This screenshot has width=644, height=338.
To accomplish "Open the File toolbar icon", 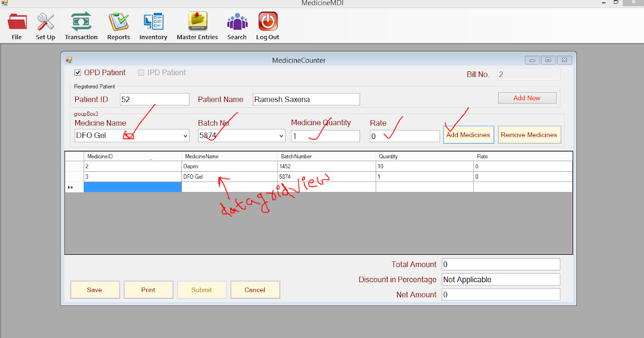I will coord(17,25).
